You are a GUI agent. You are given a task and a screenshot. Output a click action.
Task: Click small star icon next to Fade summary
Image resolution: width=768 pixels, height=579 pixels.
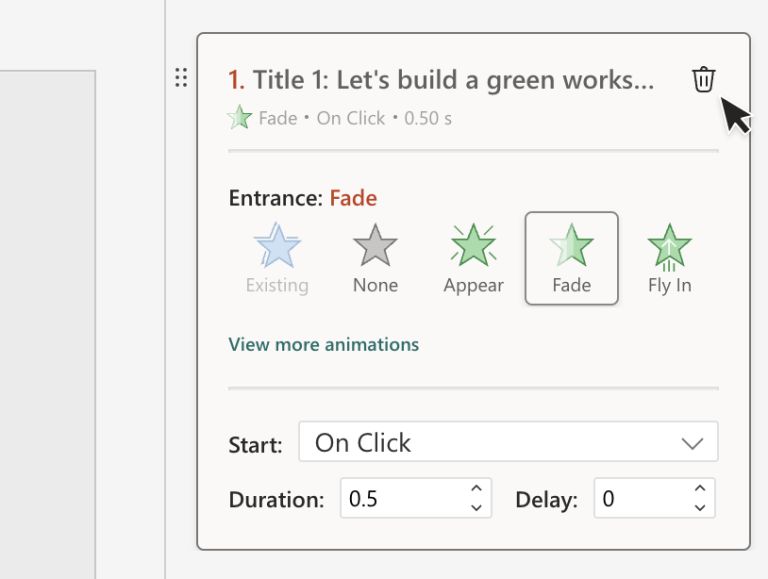240,118
